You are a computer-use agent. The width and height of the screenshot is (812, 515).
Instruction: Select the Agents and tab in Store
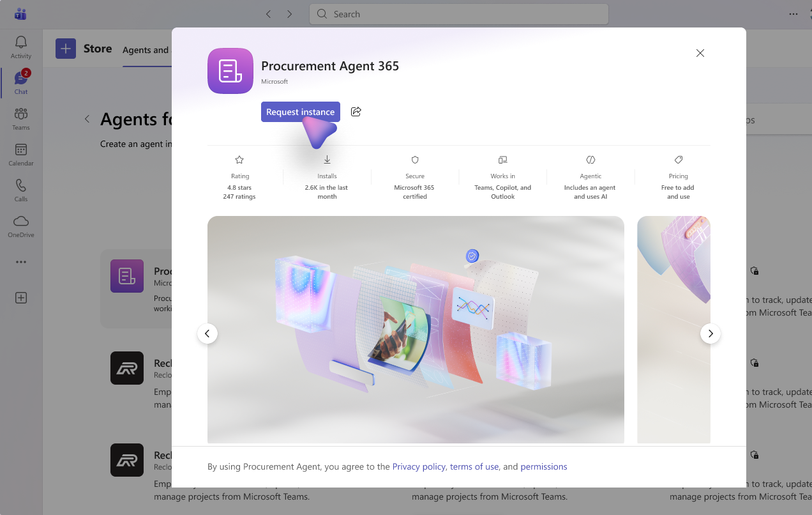pos(146,50)
